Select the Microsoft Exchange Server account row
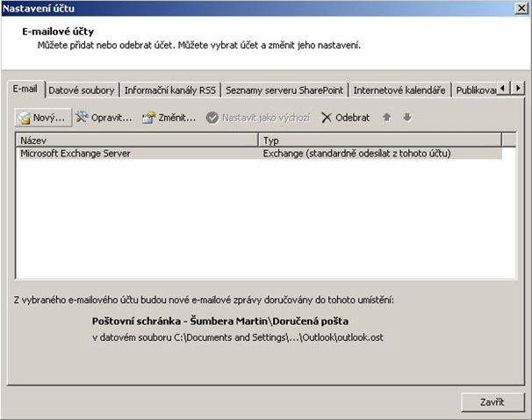The image size is (532, 420). 132,153
